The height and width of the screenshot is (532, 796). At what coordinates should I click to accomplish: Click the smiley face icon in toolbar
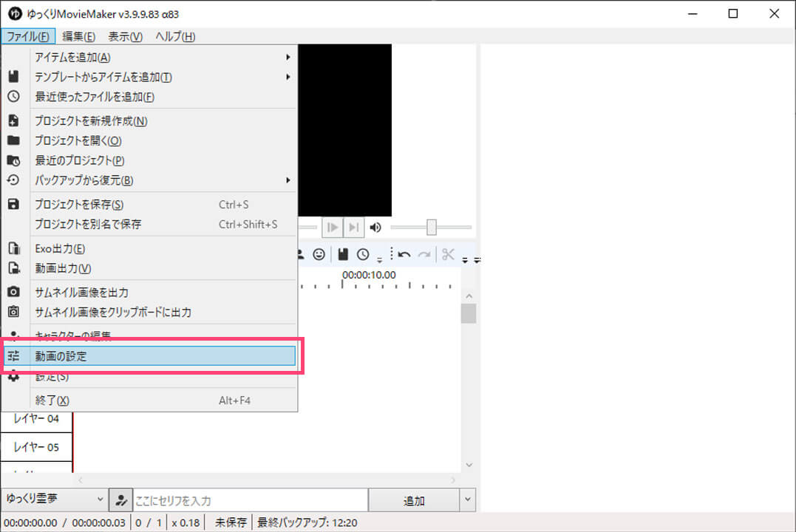click(319, 255)
